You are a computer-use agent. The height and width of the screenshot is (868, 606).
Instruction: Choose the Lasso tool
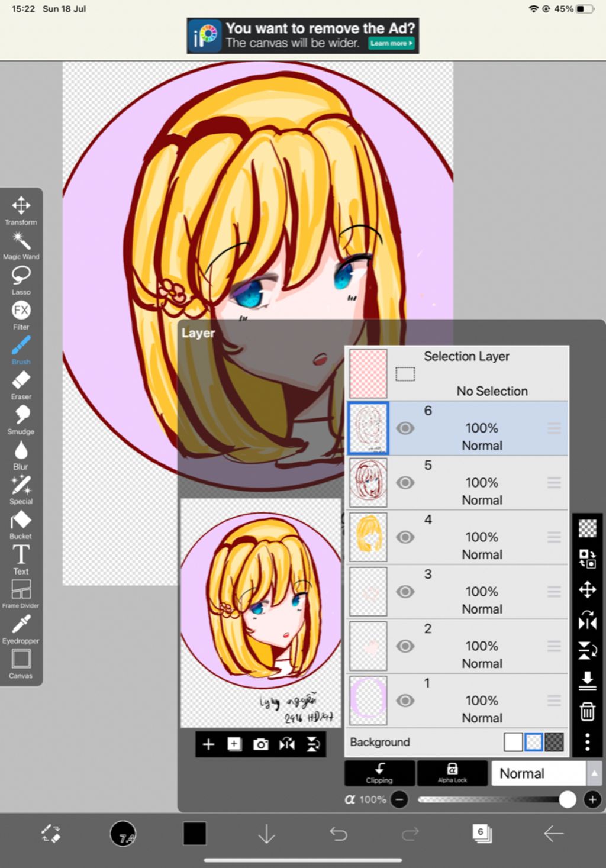point(21,280)
